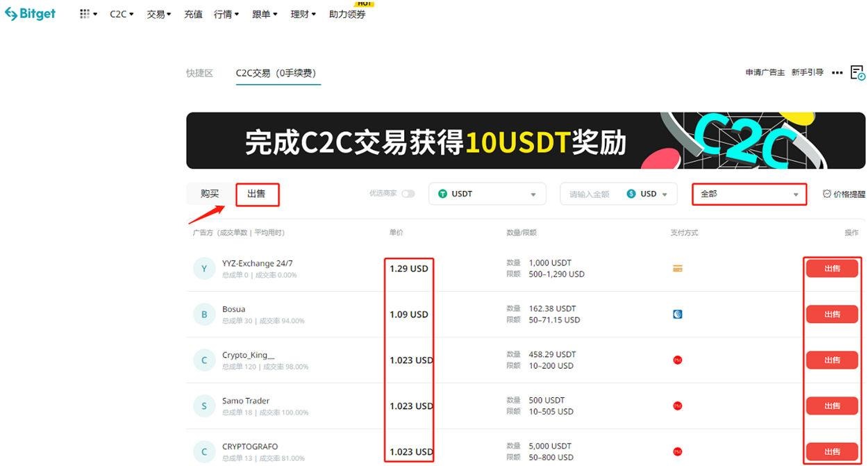
Task: Click the USD coin icon in amount filter
Action: 631,194
